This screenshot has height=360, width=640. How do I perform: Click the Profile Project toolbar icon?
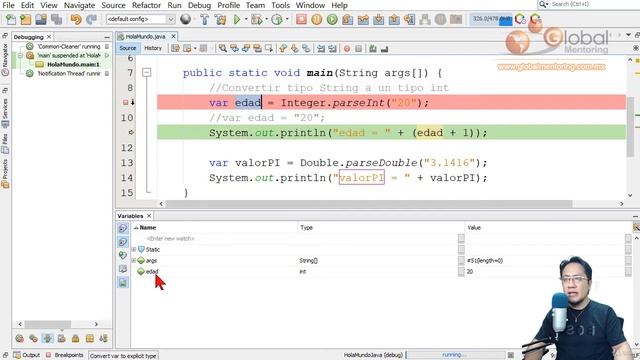[x=277, y=19]
